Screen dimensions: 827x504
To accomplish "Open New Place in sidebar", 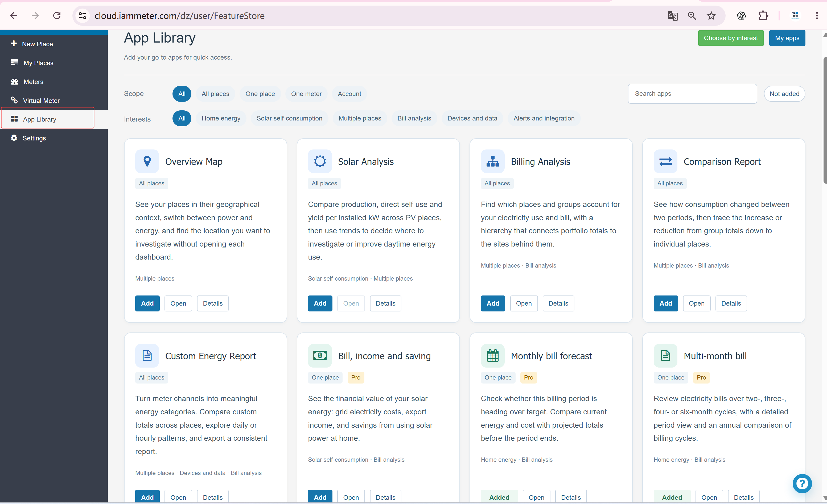I will (x=54, y=44).
